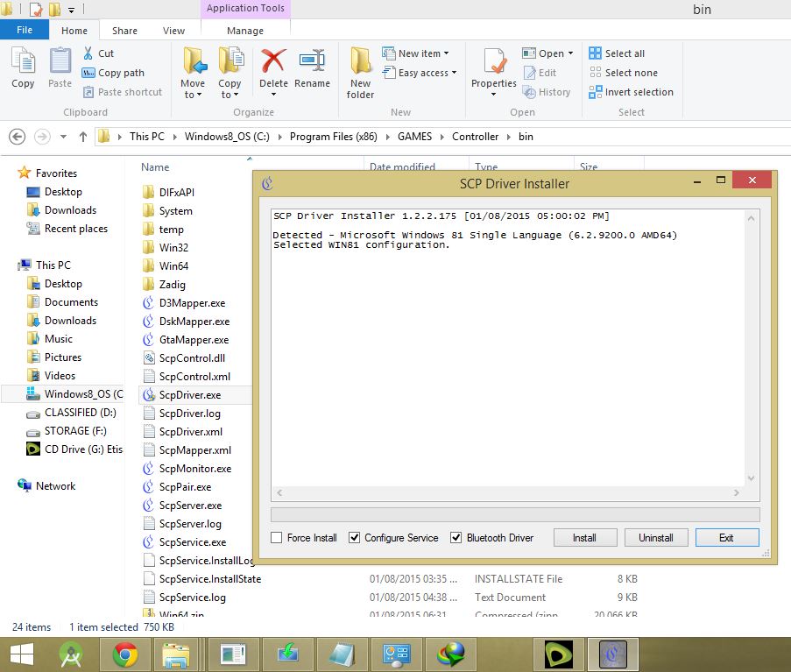Click the Etisalat taskbar icon
This screenshot has height=672, width=791.
point(559,654)
